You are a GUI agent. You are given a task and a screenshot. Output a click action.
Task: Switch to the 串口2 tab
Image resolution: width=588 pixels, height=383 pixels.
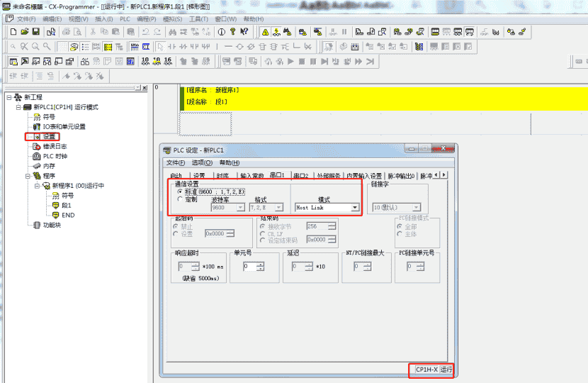[302, 175]
